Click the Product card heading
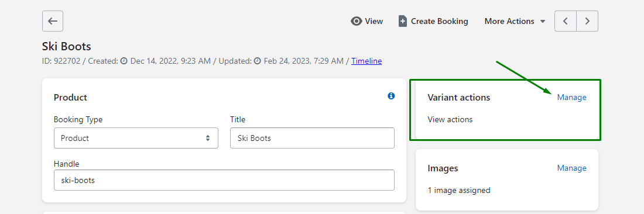The height and width of the screenshot is (214, 644). click(71, 98)
